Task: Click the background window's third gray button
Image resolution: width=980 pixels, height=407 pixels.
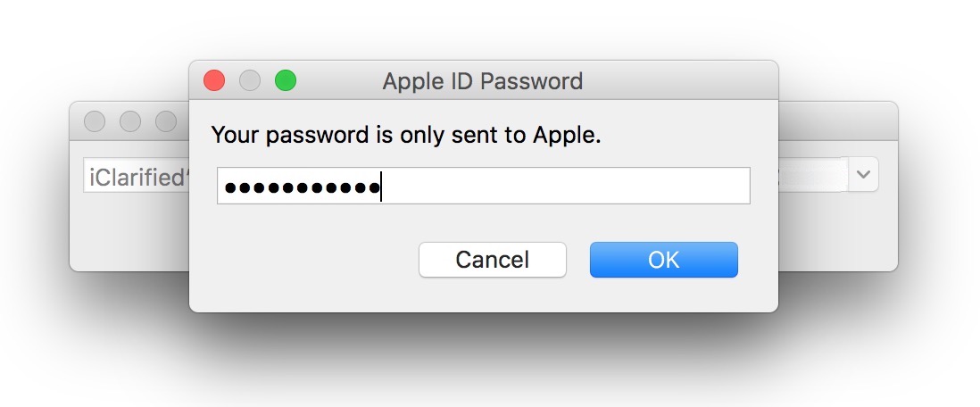Action: (166, 120)
